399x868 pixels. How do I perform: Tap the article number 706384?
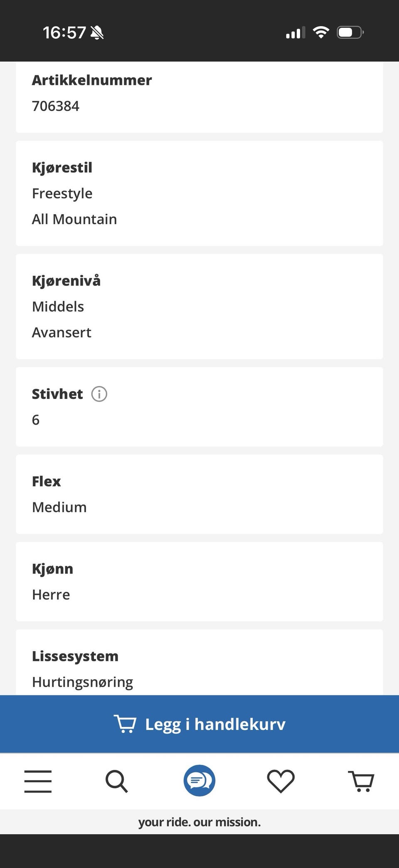[56, 106]
